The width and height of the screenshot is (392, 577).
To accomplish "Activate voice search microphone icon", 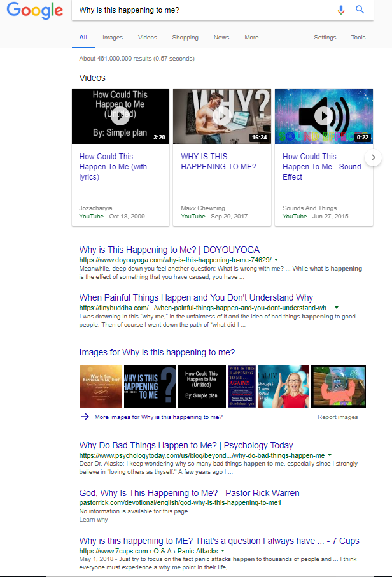I will [341, 10].
